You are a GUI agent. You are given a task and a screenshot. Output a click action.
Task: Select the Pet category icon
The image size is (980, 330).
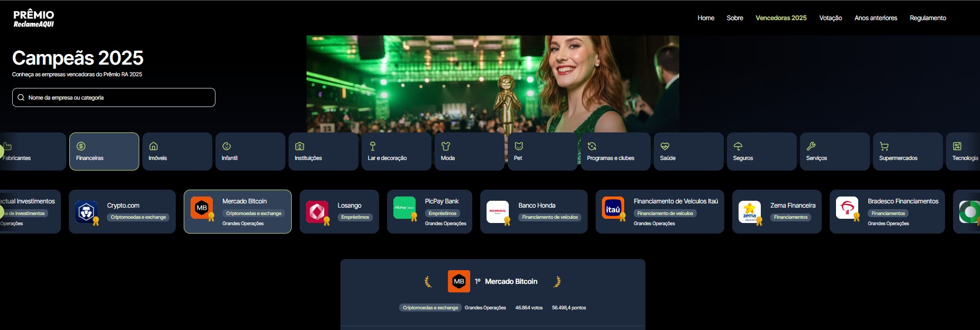coord(519,146)
